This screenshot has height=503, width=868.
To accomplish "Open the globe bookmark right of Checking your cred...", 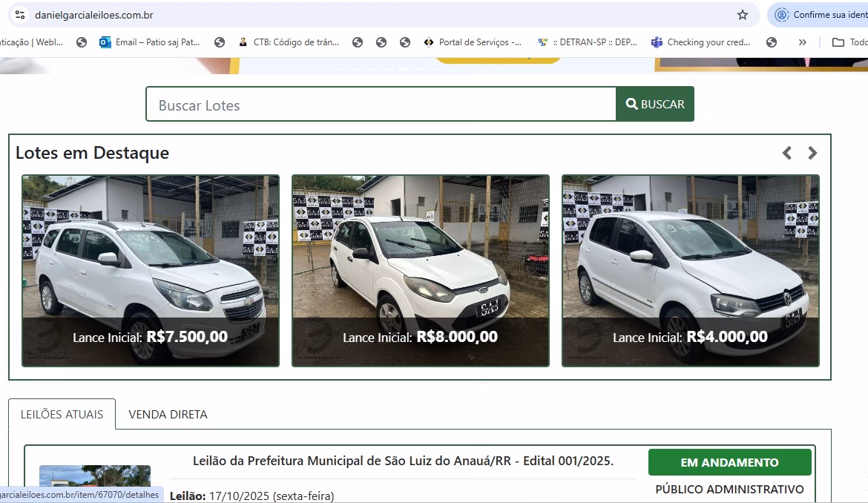I will click(772, 42).
